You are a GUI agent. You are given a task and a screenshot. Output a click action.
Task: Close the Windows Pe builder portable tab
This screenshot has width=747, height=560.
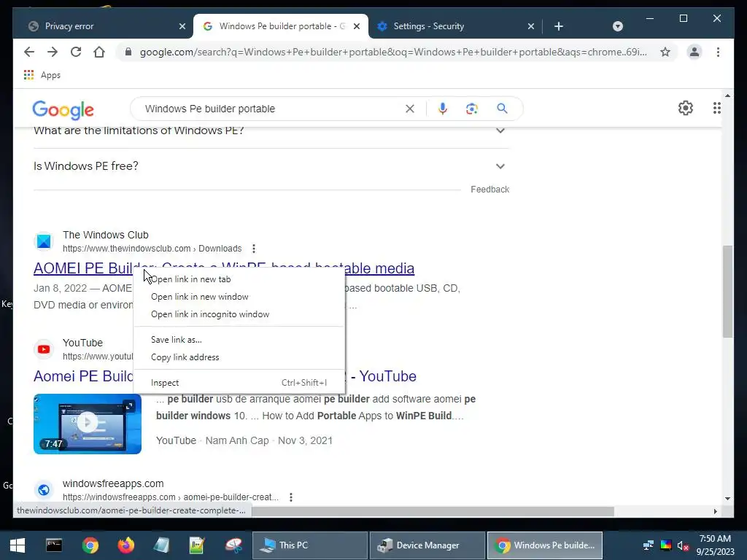(x=356, y=26)
